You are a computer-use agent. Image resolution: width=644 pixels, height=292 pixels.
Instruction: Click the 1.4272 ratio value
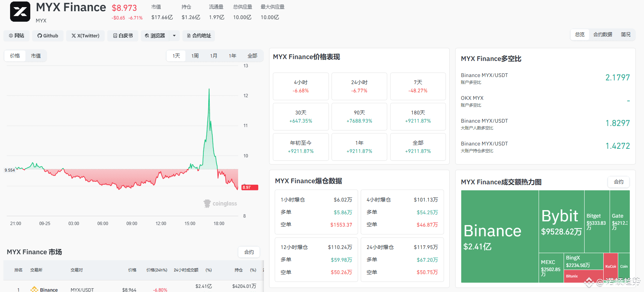click(617, 146)
